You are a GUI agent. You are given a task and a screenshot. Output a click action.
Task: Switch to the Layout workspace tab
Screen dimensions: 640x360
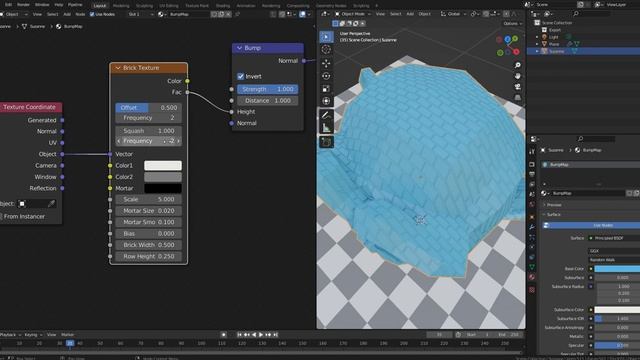coord(99,6)
